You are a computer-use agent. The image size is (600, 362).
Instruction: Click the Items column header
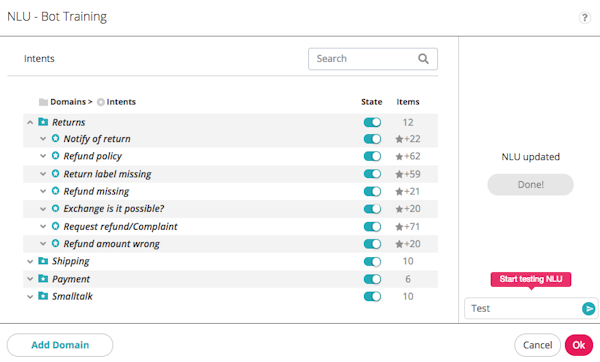(x=408, y=102)
